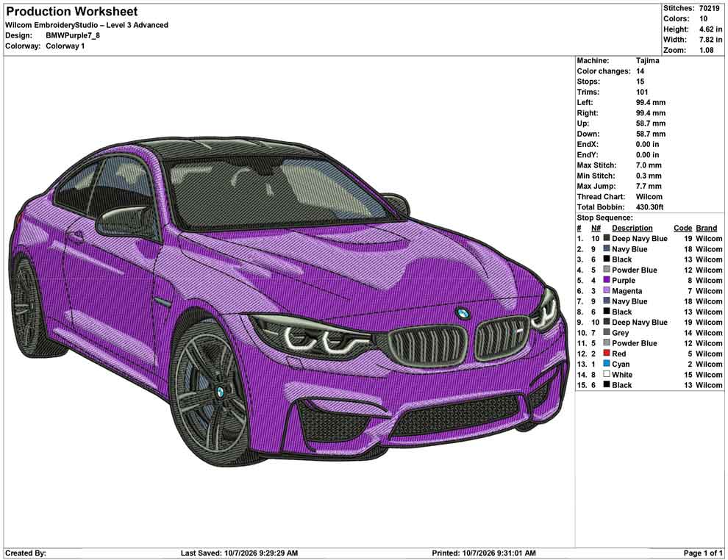Screen dimensions: 728x560
Task: Click the 'Purple' description in stop 5
Action: (623, 280)
